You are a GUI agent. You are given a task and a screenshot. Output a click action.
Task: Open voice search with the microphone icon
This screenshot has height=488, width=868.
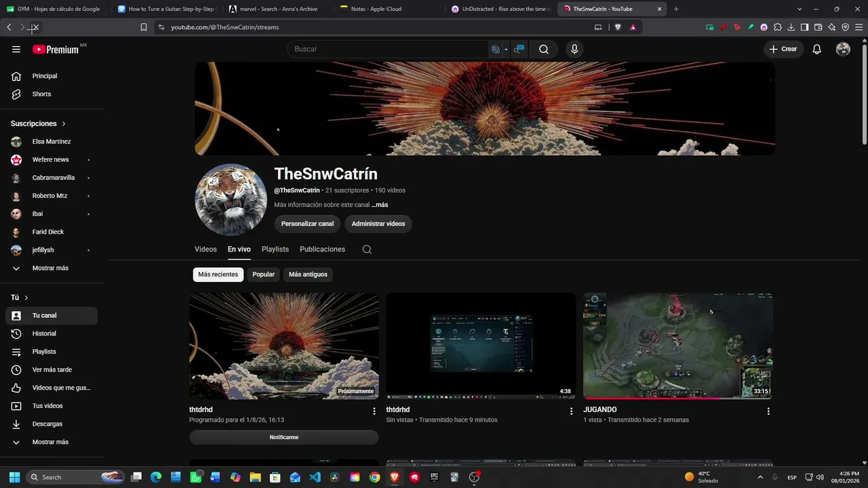coord(574,49)
